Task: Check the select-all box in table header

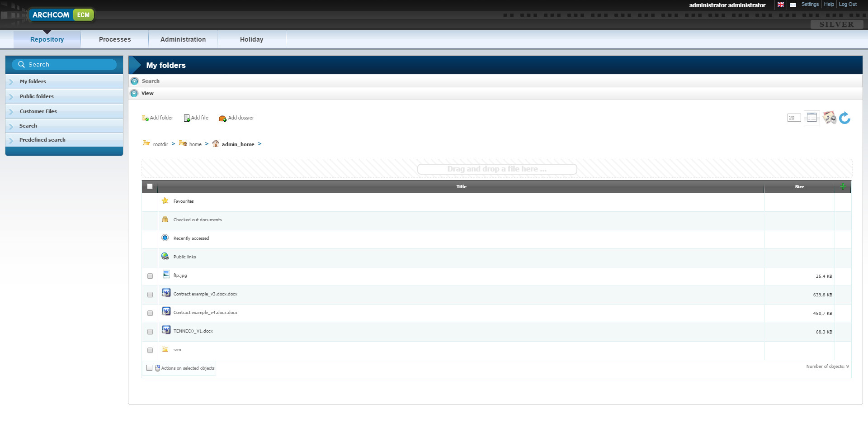Action: tap(150, 186)
